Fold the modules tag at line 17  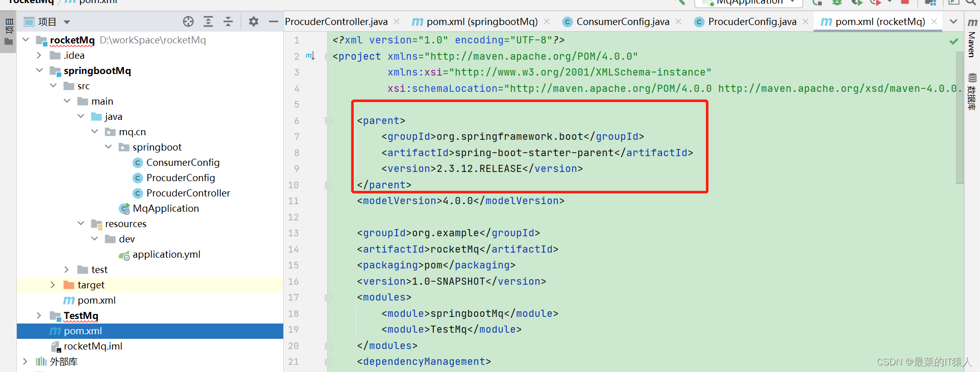[328, 297]
